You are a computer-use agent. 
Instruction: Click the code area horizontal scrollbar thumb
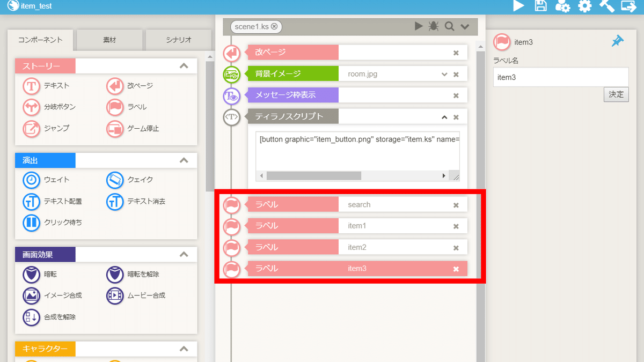(x=314, y=176)
